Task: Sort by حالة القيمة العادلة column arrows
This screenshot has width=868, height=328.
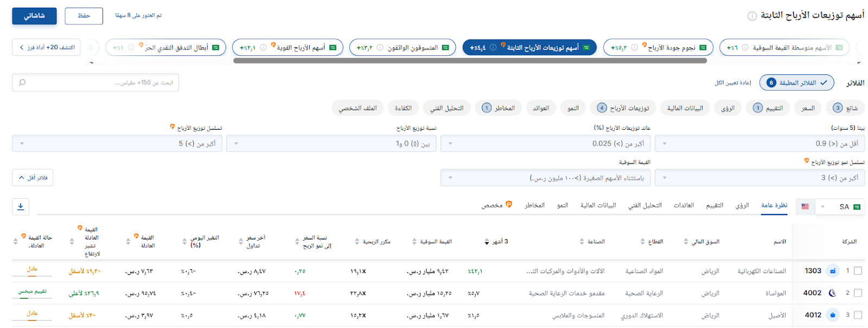Action: tap(15, 242)
